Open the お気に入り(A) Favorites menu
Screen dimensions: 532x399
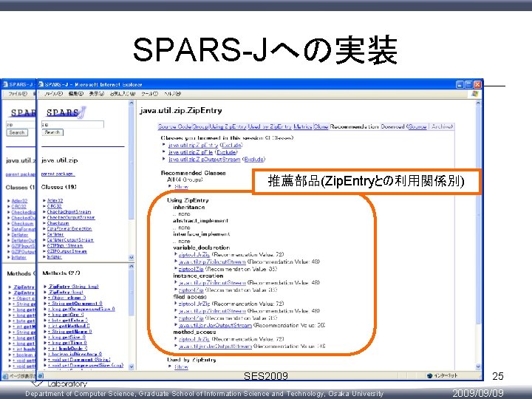[x=123, y=94]
